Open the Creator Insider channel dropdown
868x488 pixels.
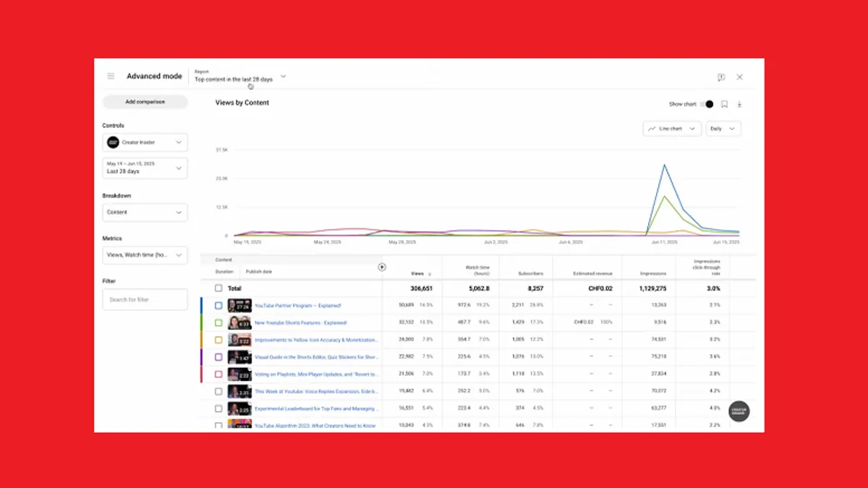[145, 142]
